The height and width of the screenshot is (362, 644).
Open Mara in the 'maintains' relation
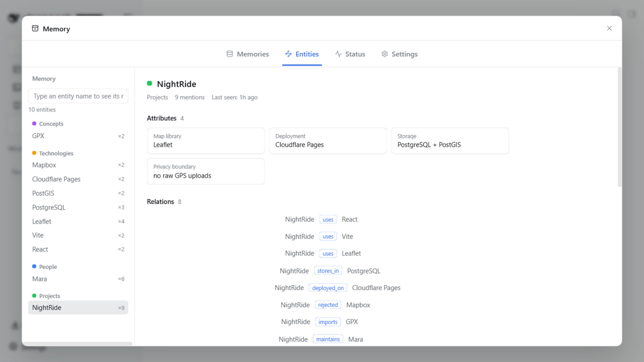356,339
